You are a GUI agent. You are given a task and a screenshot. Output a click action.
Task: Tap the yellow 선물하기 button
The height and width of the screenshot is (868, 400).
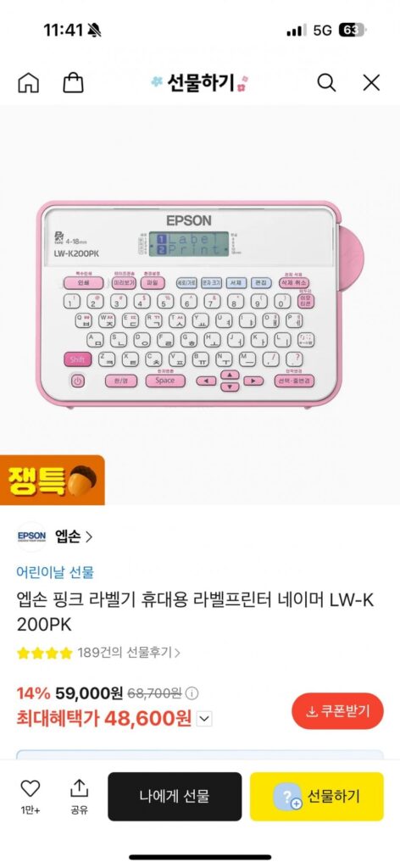pos(316,797)
